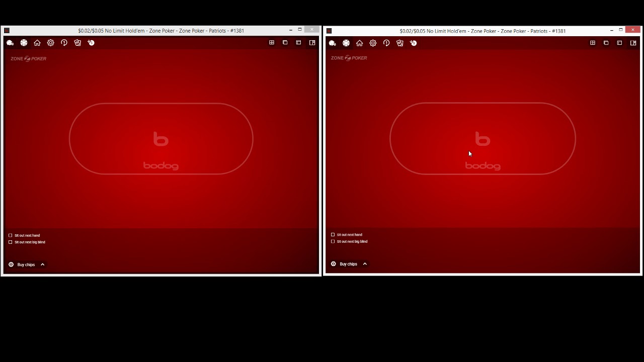Click the football helmet sports icon in right window

[333, 43]
